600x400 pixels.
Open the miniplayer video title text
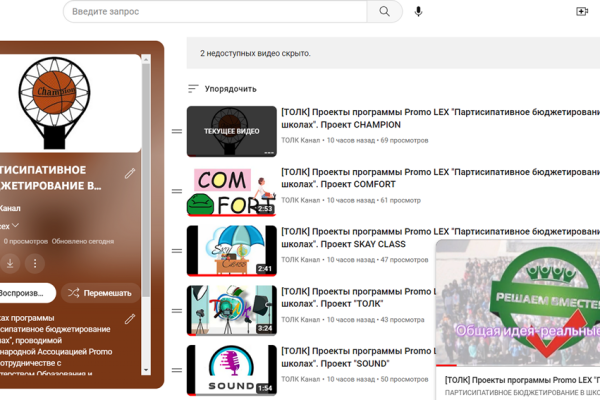522,380
